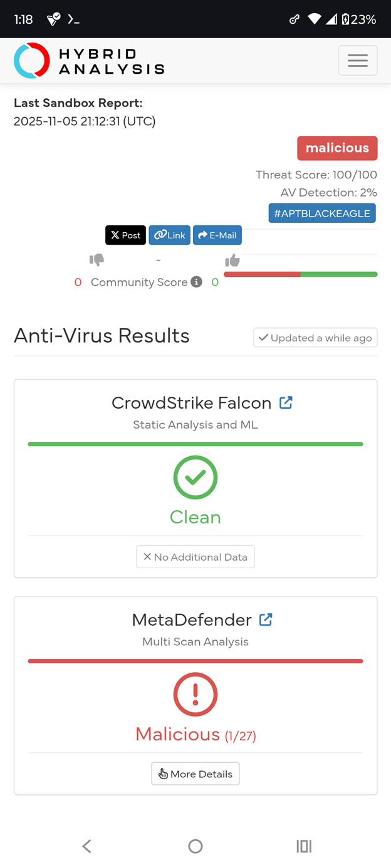Share the report using the Link button
This screenshot has height=868, width=391.
[x=169, y=235]
